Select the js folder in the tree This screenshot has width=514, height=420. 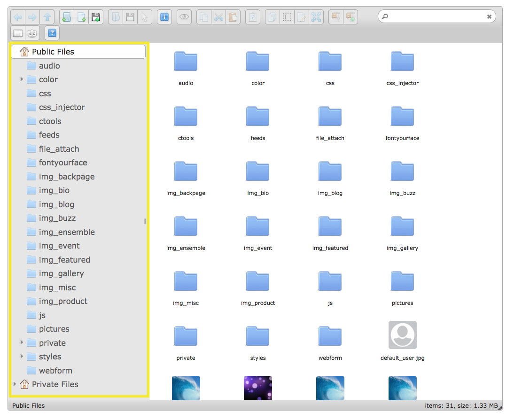(42, 315)
